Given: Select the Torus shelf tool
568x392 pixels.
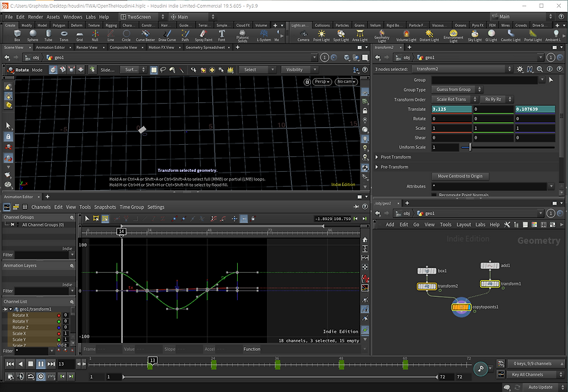Looking at the screenshot, I should coord(65,36).
